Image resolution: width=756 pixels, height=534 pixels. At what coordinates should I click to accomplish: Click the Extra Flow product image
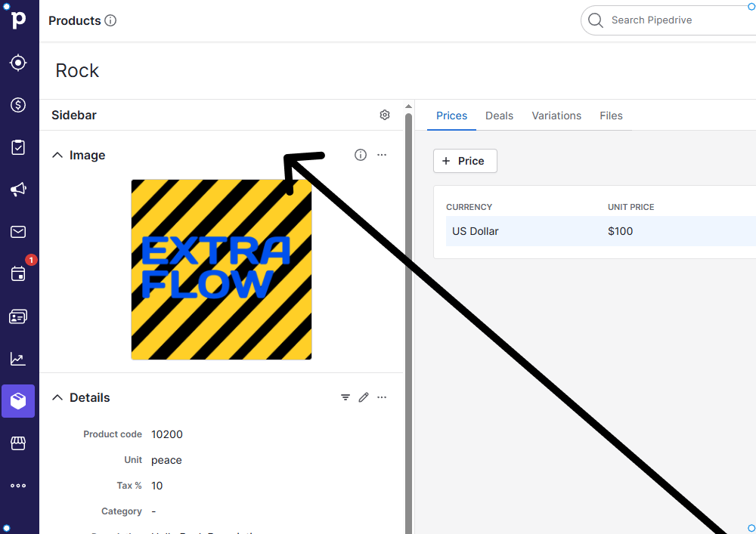[x=222, y=270]
